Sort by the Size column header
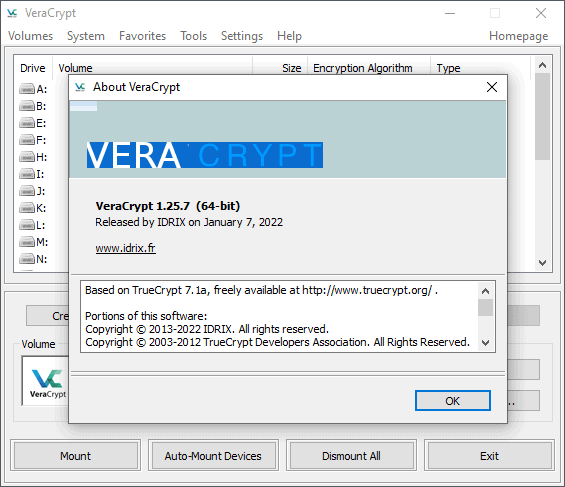The height and width of the screenshot is (487, 565). click(280, 68)
